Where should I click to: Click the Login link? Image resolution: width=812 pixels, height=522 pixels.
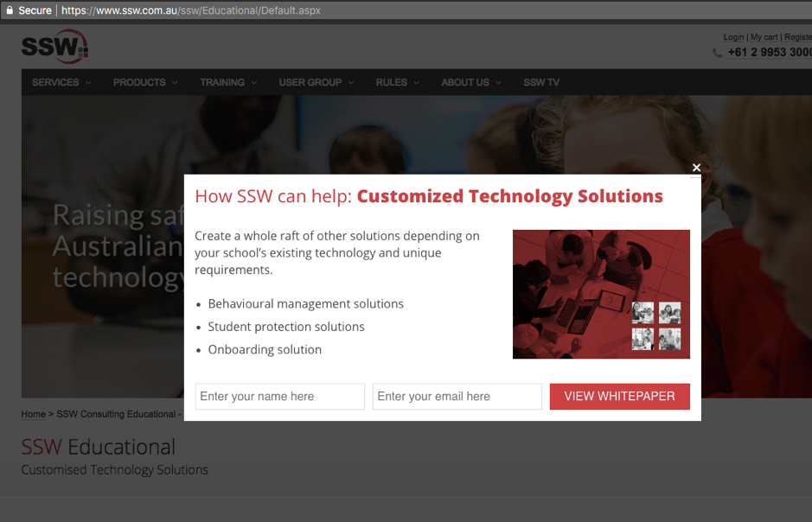733,37
